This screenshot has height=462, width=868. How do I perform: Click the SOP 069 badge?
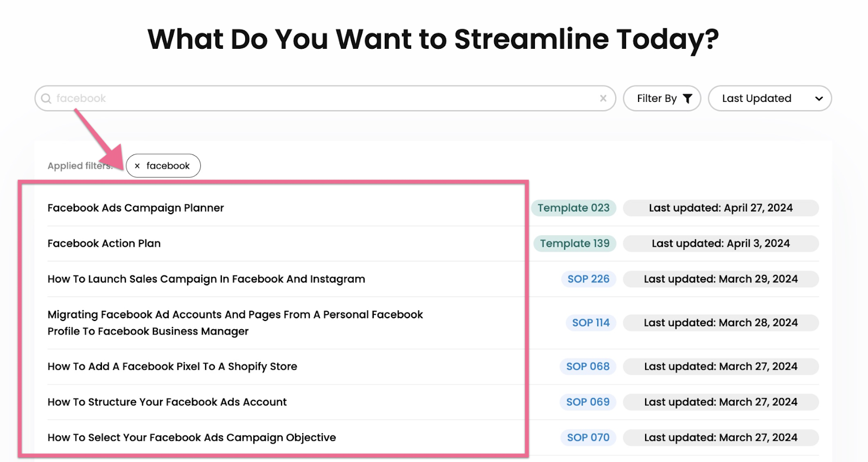click(x=588, y=402)
